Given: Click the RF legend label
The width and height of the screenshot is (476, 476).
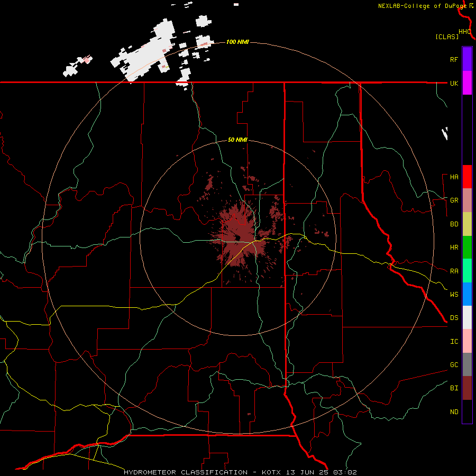Looking at the screenshot, I should pyautogui.click(x=454, y=59).
